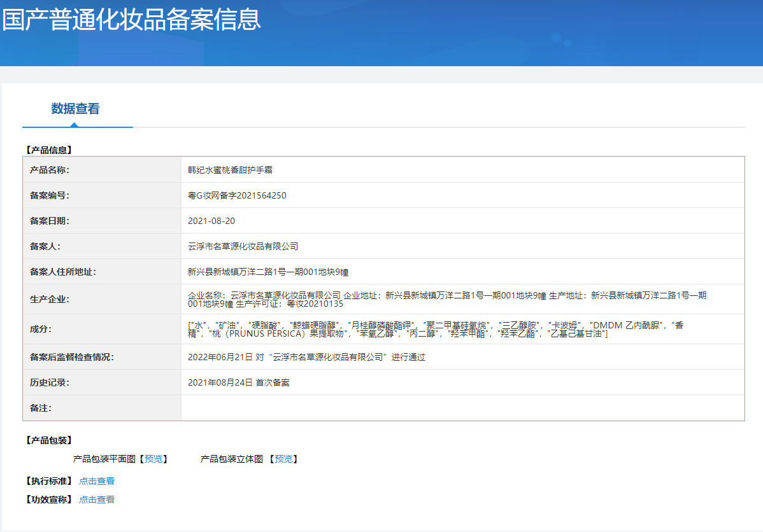The height and width of the screenshot is (532, 763).
Task: Select product name 韩纪水蜜桃香甜护手霜
Action: pos(230,170)
